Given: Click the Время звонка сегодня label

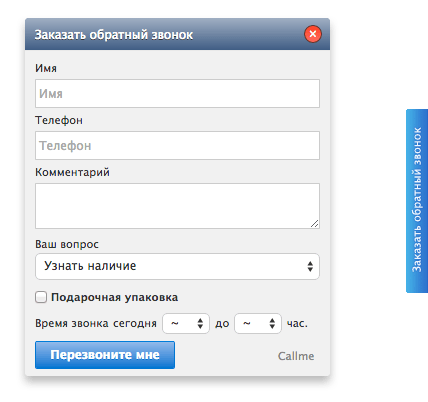Looking at the screenshot, I should tap(96, 323).
